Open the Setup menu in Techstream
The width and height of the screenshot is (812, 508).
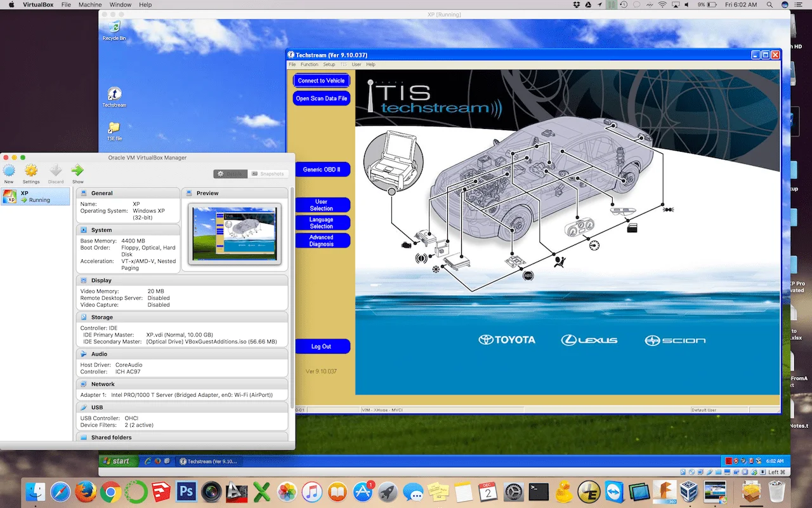click(x=329, y=65)
